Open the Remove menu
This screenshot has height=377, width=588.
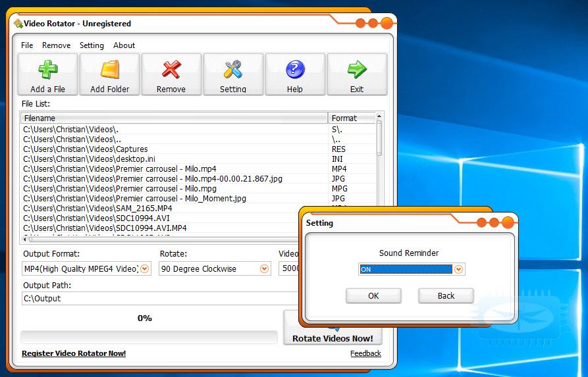(x=56, y=45)
